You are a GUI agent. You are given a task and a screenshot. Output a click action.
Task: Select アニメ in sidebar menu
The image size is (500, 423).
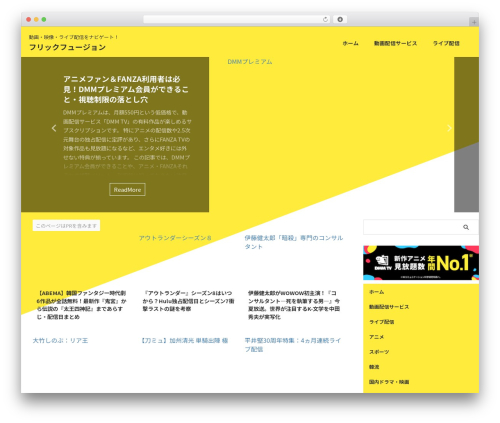[x=376, y=337]
